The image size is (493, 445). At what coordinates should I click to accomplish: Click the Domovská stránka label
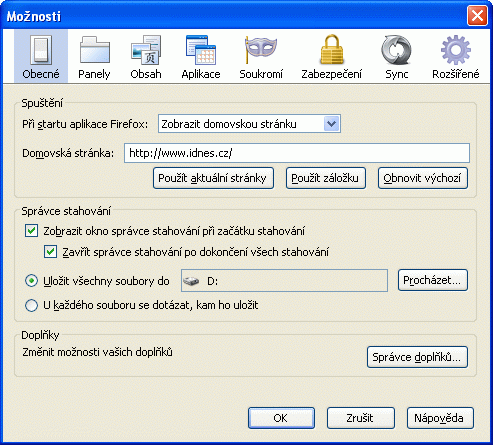(68, 153)
